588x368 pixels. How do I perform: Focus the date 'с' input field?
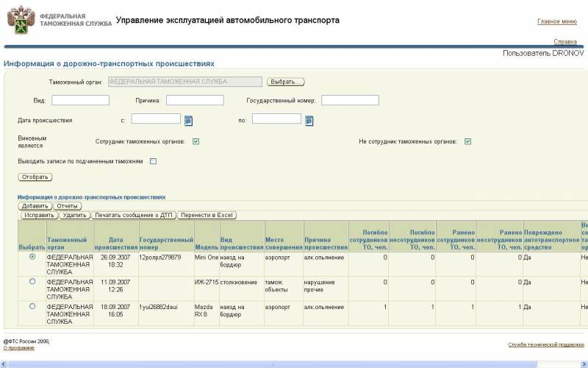click(x=156, y=118)
